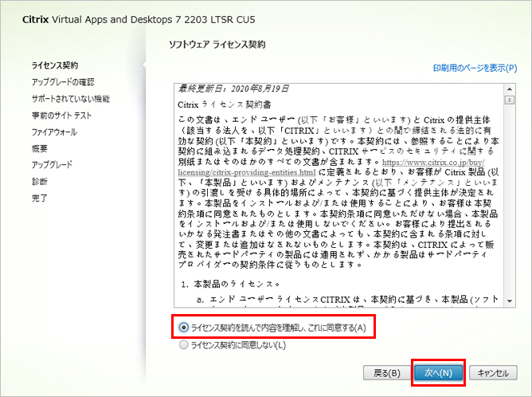Click the 次へ(N) next button
Screen dimensions: 532x397
(438, 373)
